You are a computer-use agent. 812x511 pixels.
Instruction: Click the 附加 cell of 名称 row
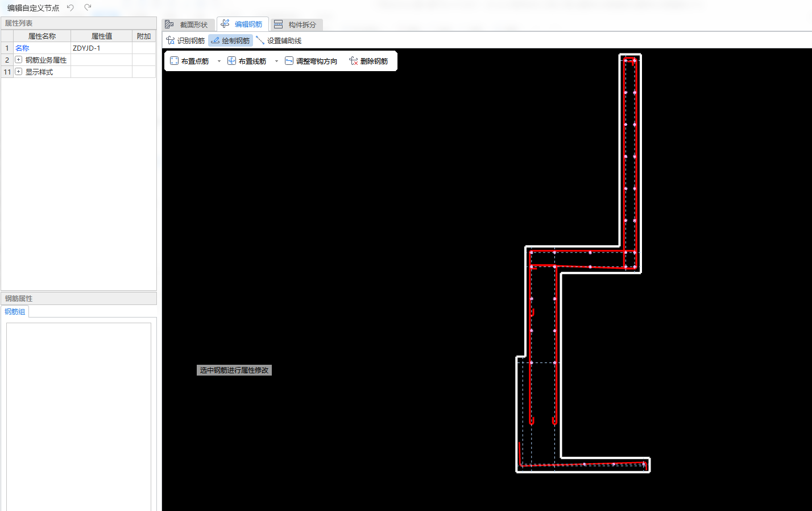click(144, 48)
